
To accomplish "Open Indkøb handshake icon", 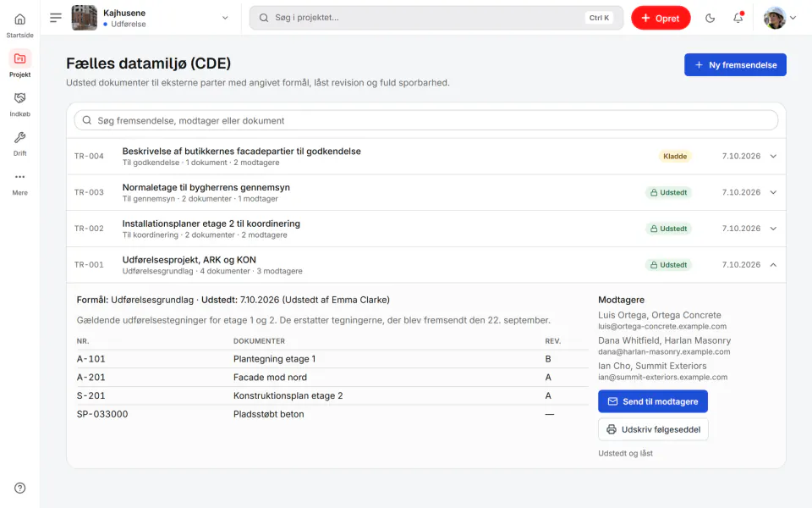I will click(x=19, y=98).
